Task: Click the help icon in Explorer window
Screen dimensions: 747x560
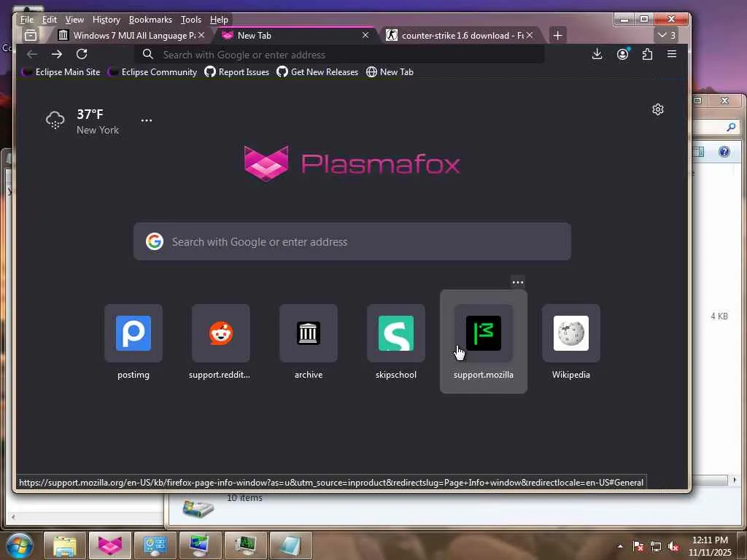Action: tap(724, 152)
